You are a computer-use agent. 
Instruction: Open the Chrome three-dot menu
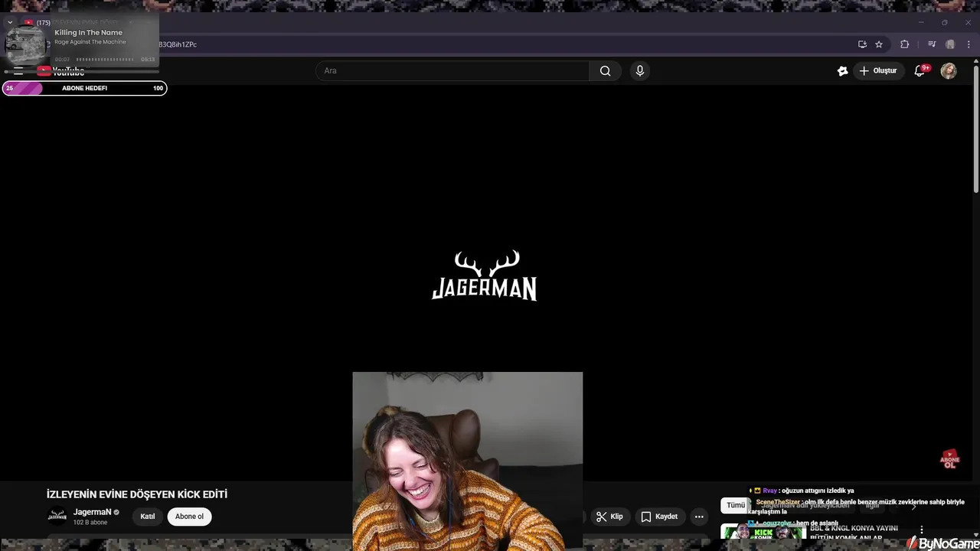(969, 44)
